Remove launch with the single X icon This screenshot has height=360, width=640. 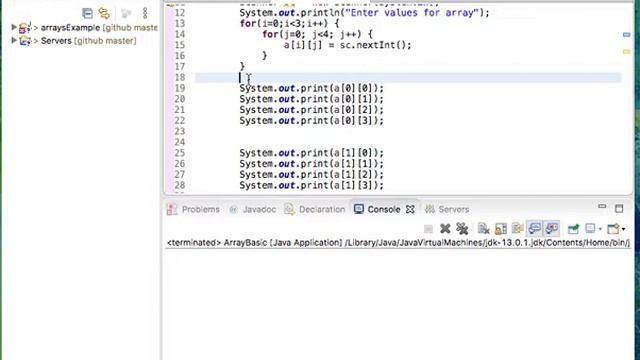[x=445, y=229]
